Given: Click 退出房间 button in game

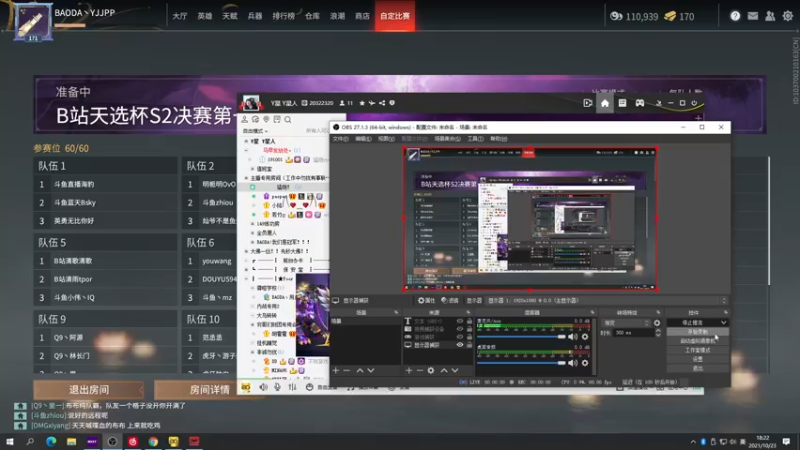Looking at the screenshot, I should (x=89, y=390).
